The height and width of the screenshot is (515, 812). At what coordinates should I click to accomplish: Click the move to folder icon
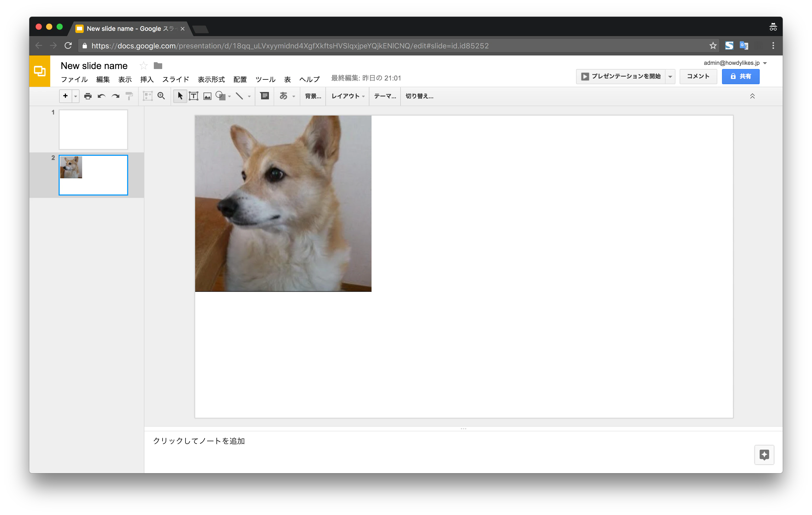pos(158,65)
